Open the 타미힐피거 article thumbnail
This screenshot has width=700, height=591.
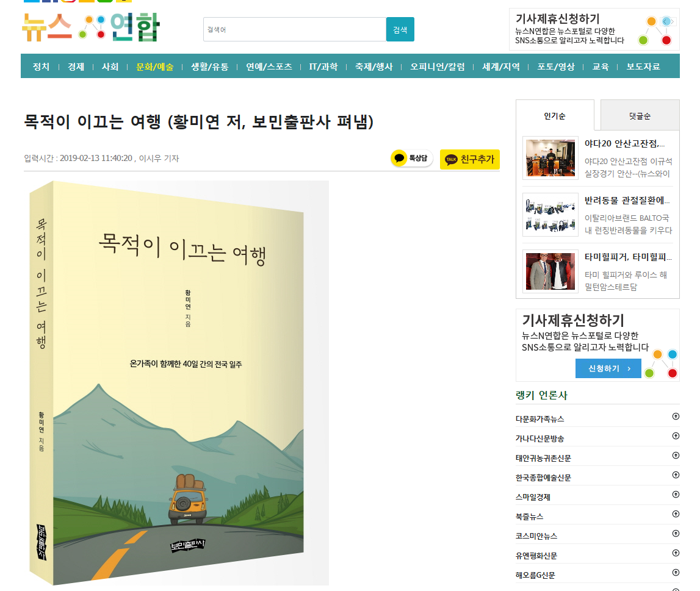(550, 271)
